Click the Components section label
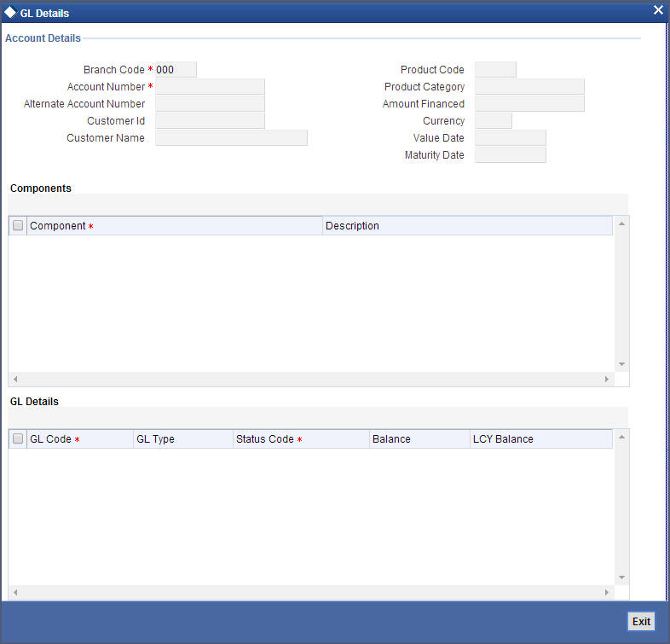670x644 pixels. coord(41,189)
